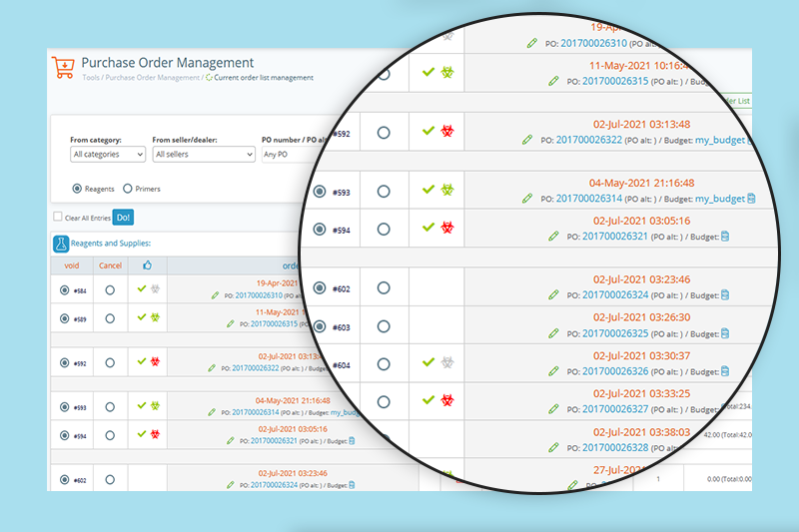Click magnified green biohazard icon in #593 row

pyautogui.click(x=447, y=190)
